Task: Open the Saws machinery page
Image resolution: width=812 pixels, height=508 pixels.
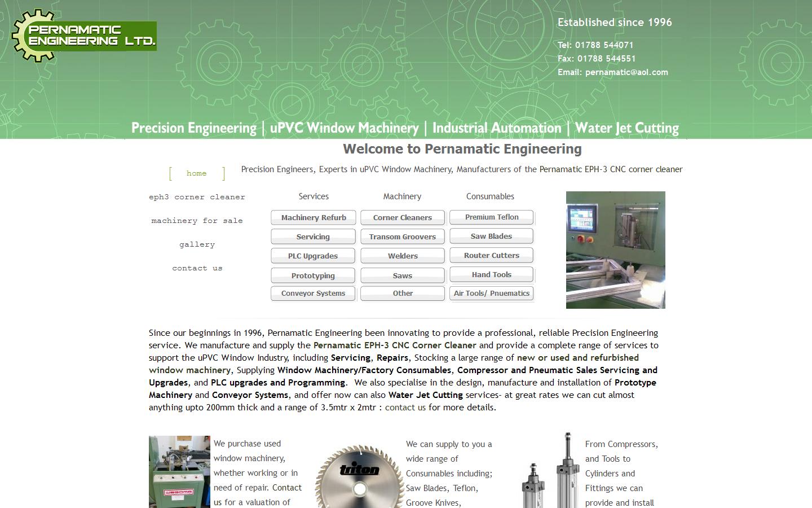Action: (x=402, y=275)
